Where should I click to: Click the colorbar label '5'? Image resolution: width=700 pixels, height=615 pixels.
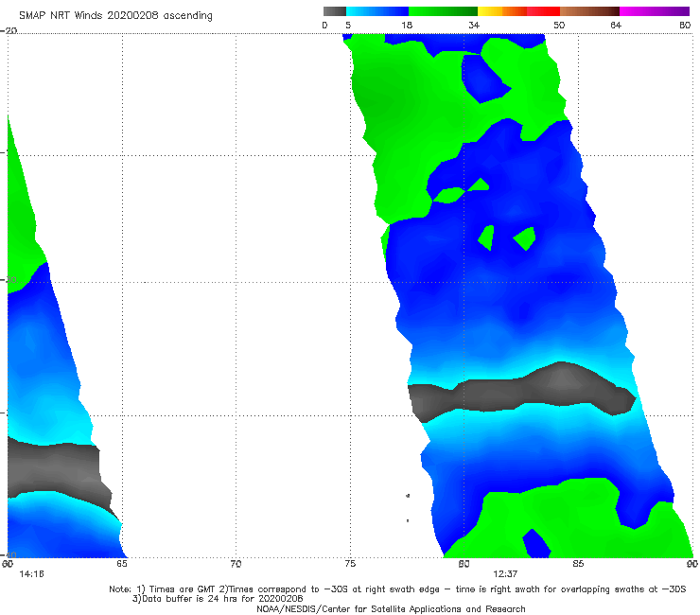point(348,25)
